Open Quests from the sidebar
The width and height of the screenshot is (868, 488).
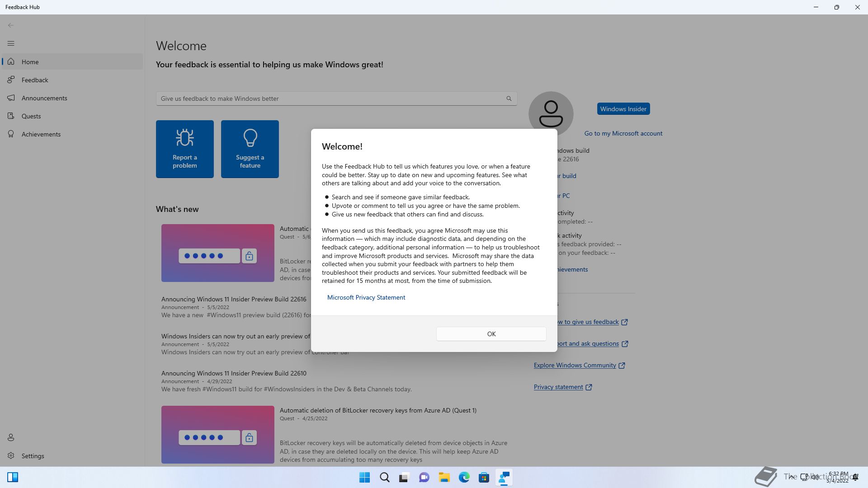(x=72, y=116)
